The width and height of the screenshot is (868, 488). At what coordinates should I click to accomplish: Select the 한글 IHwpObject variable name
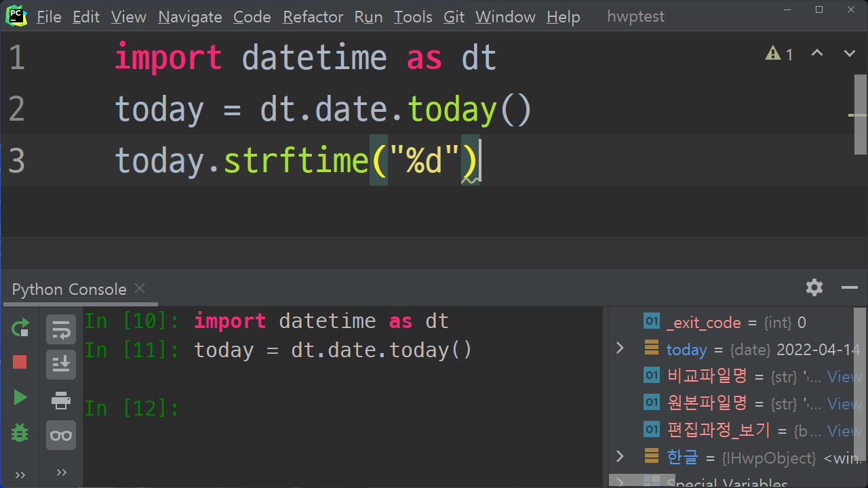point(682,457)
